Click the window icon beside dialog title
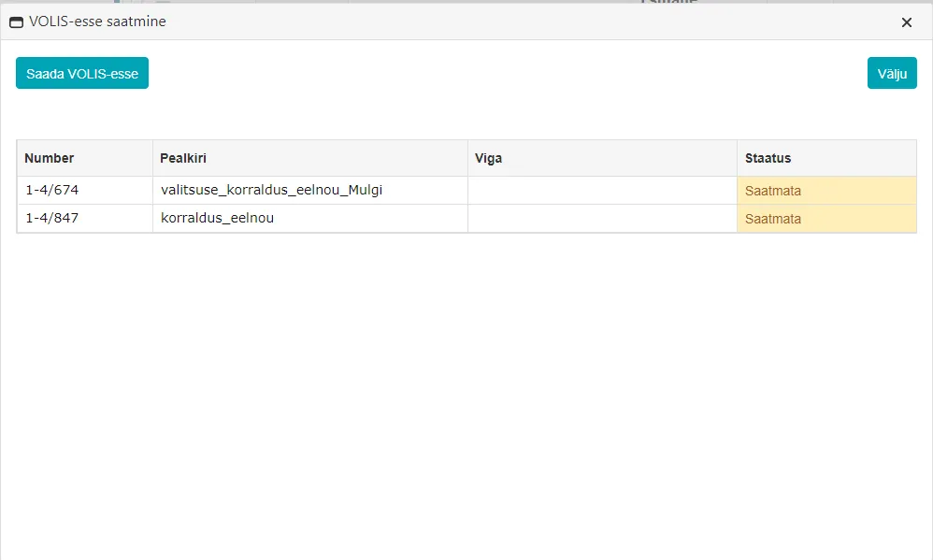The width and height of the screenshot is (933, 560). [x=17, y=22]
